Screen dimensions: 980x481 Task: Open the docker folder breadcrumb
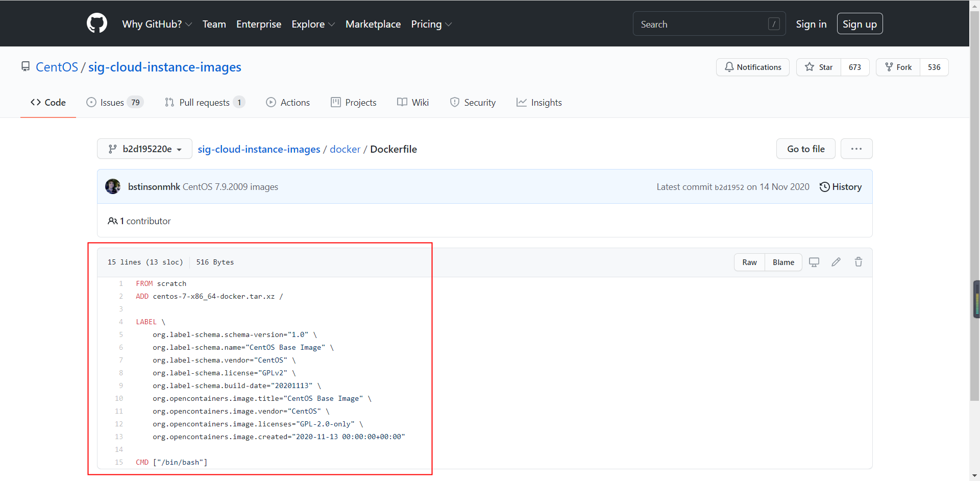point(345,149)
